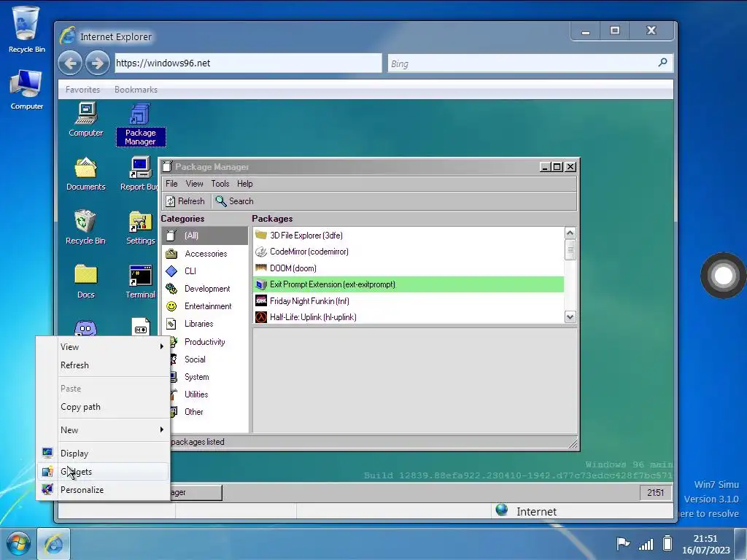Screen dimensions: 747x560
Task: Click the battery tray icon
Action: 667,543
